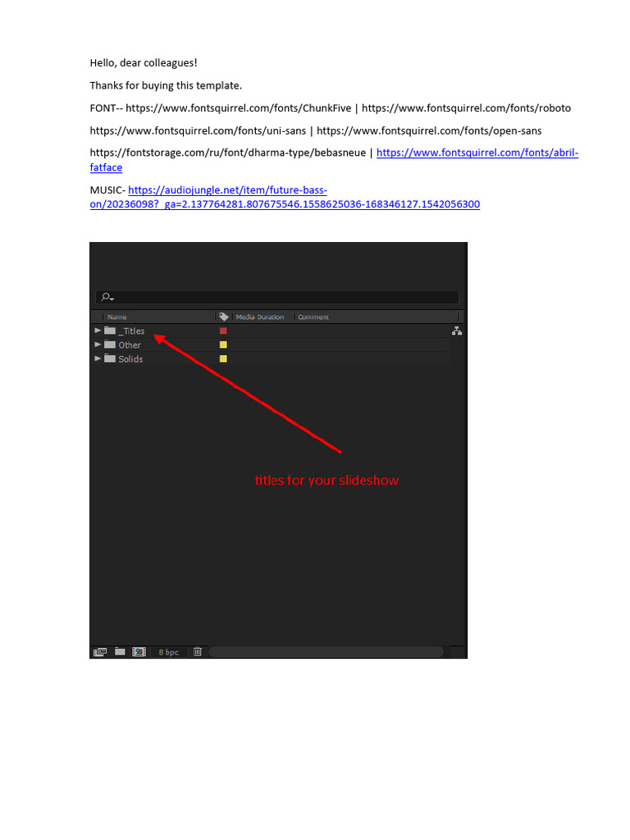Image resolution: width=630 pixels, height=840 pixels.
Task: Click the label tag column icon
Action: (x=224, y=317)
